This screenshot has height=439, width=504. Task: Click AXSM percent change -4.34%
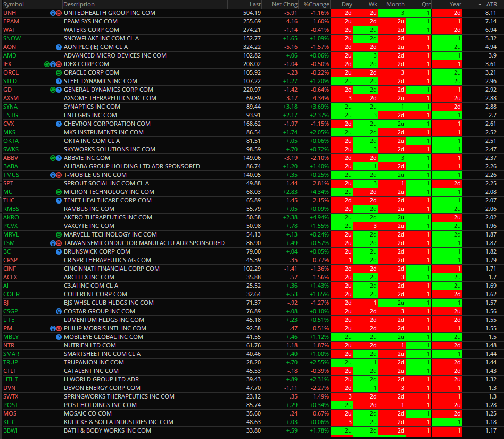point(320,99)
